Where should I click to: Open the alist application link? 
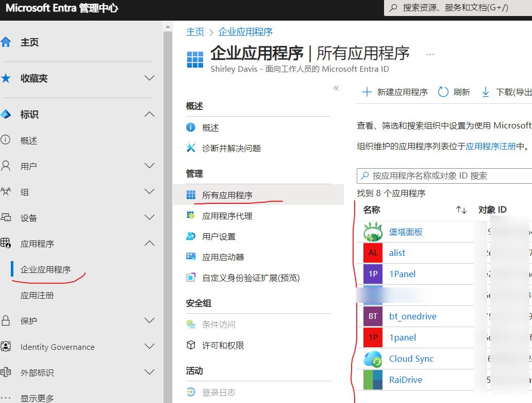click(397, 253)
